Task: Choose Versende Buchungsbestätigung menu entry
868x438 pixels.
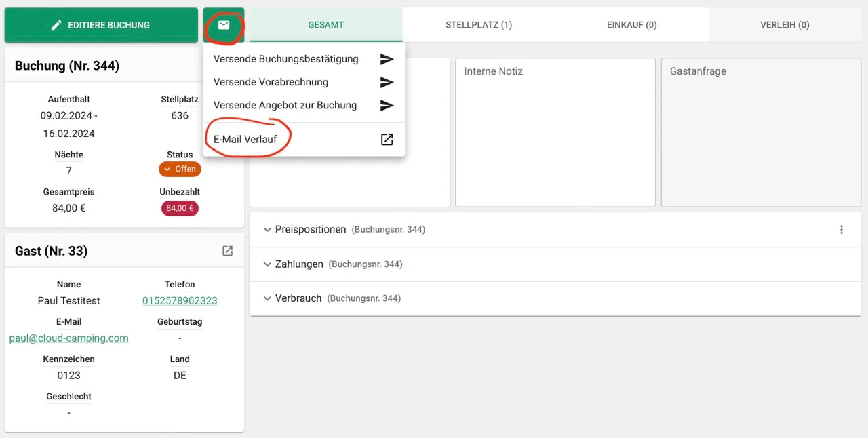Action: pyautogui.click(x=304, y=59)
